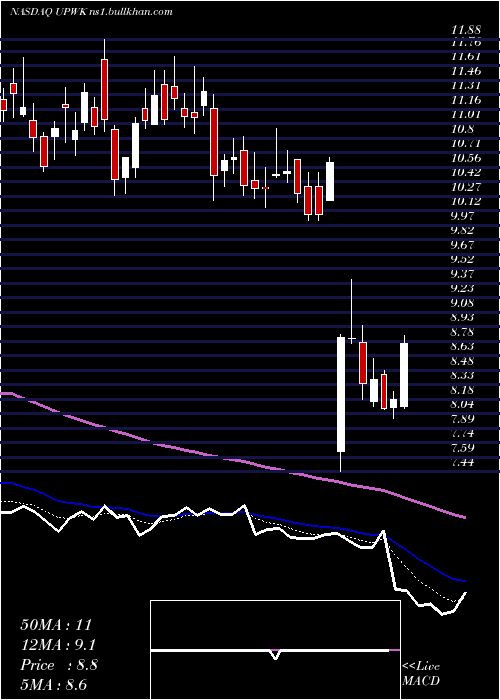
Task: Select the 10.56 price axis label
Action: (x=466, y=158)
